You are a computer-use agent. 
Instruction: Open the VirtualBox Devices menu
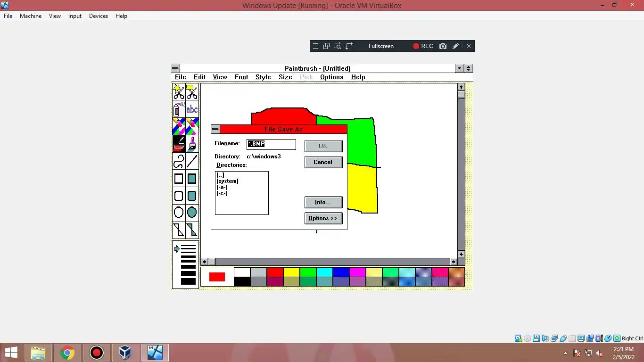coord(99,16)
